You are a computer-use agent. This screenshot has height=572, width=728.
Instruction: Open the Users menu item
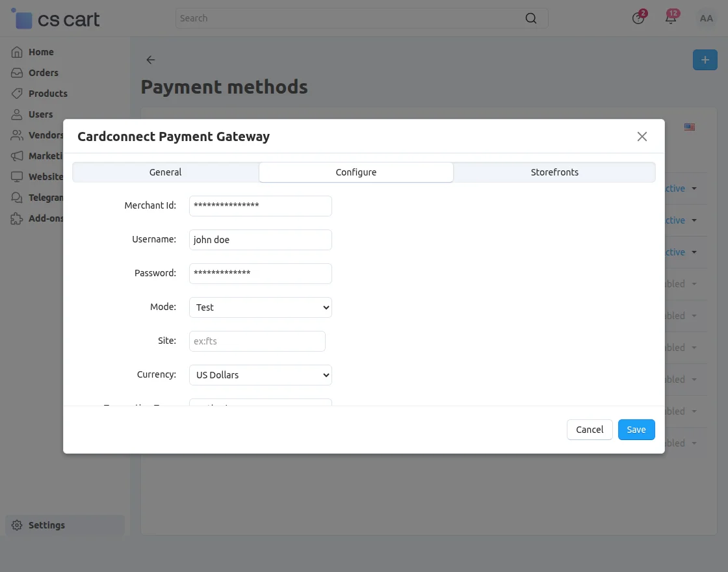(x=40, y=114)
